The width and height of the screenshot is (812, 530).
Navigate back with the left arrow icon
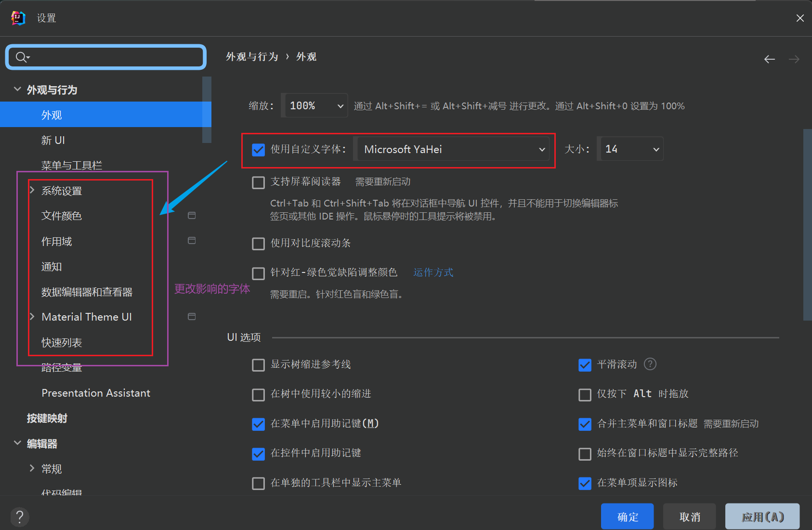770,59
